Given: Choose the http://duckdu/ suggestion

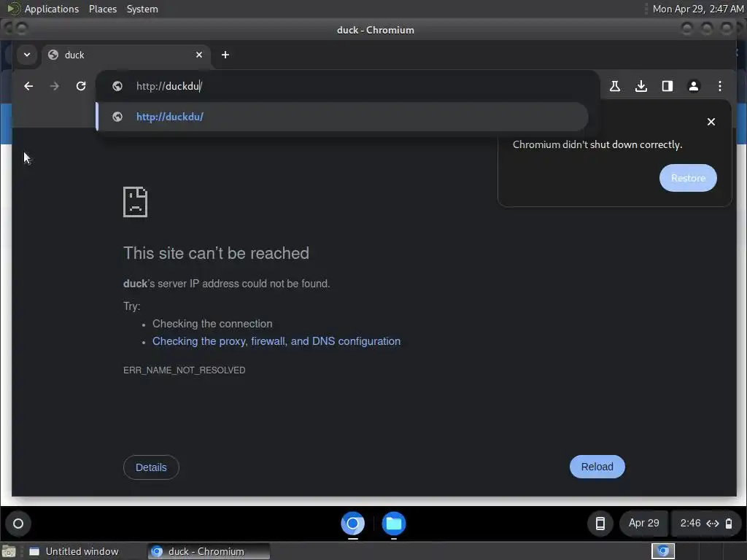Looking at the screenshot, I should tap(342, 117).
